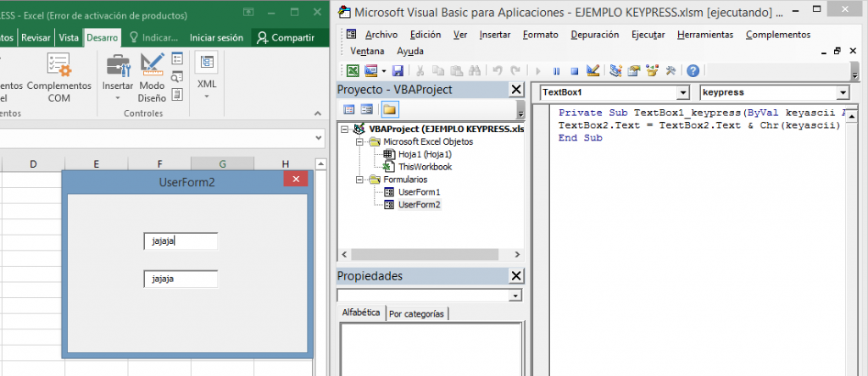Pause execution with the Break icon
Image resolution: width=868 pixels, height=376 pixels.
point(556,71)
